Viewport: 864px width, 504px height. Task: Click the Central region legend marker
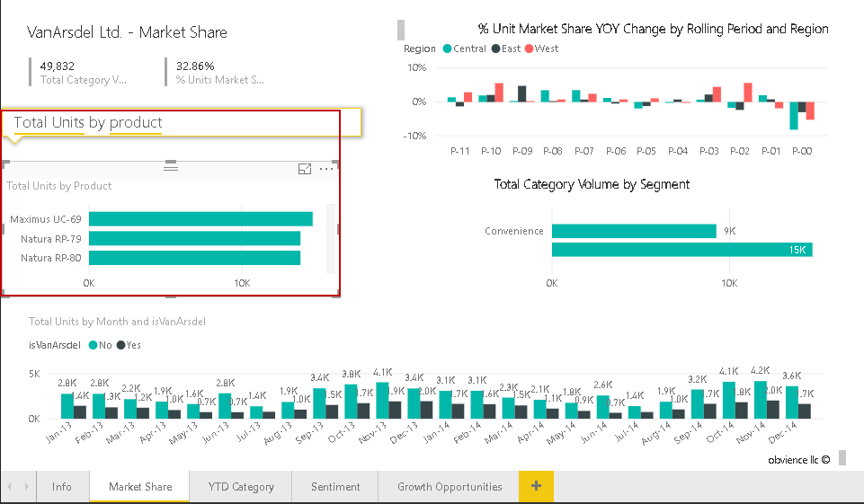coord(447,49)
